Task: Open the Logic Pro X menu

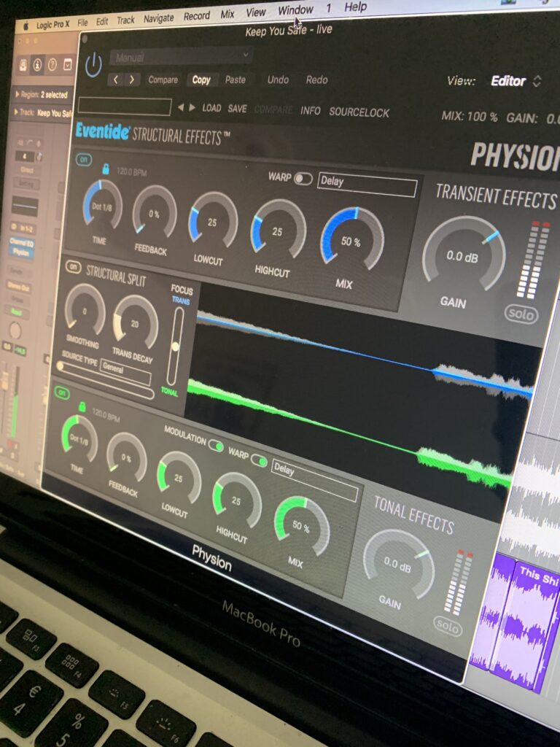Action: point(52,24)
